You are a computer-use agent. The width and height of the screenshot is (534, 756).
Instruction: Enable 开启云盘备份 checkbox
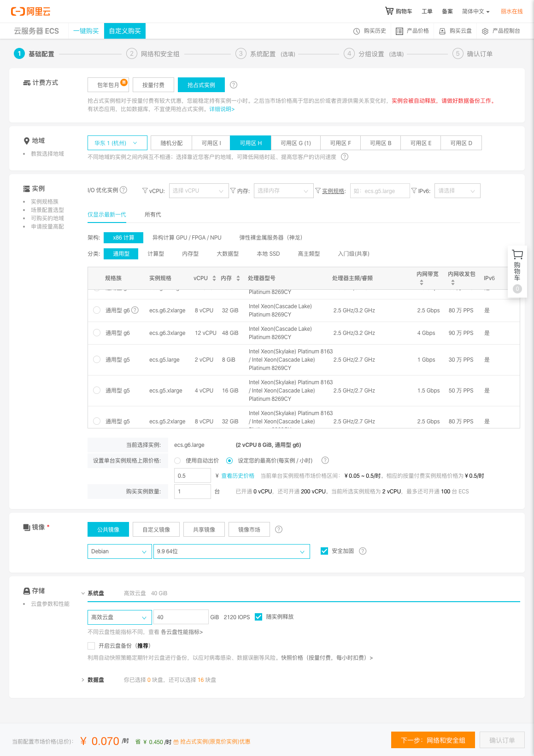[91, 646]
